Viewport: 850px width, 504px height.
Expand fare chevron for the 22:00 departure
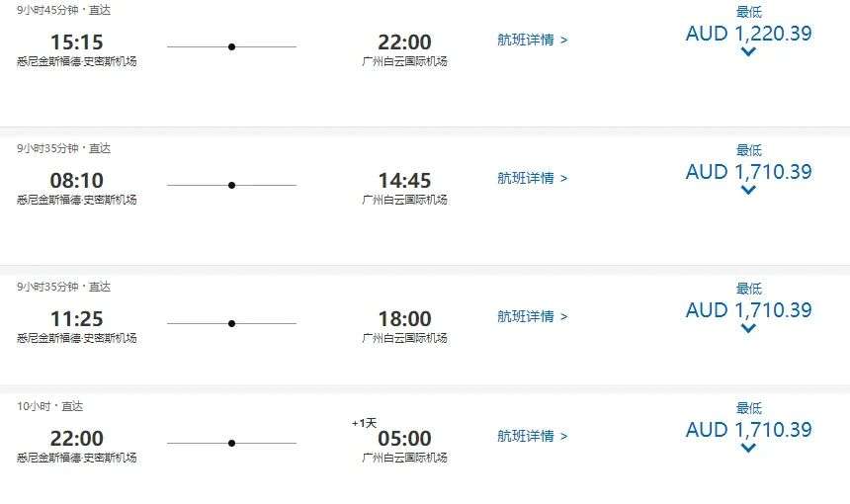(748, 449)
